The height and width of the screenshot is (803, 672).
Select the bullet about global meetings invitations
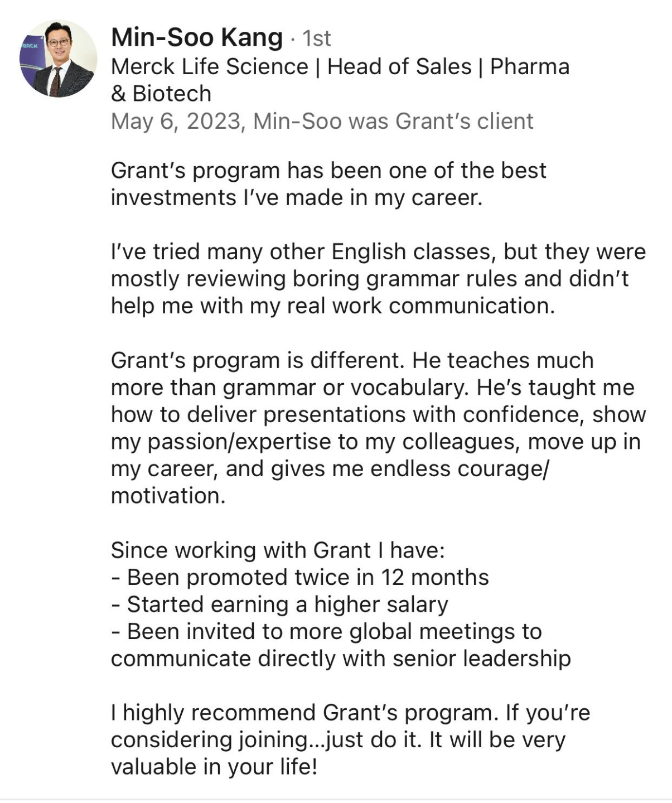(341, 645)
